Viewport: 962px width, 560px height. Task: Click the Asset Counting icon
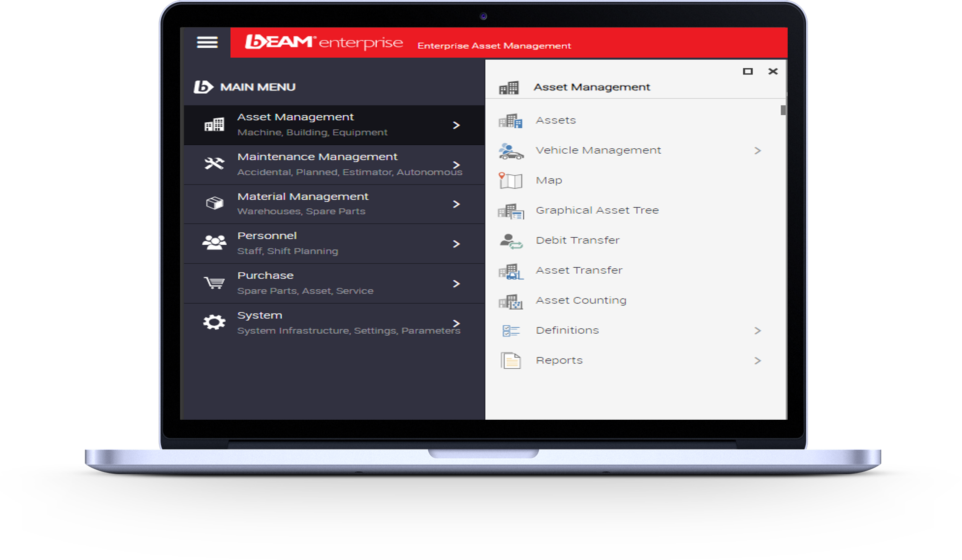coord(510,302)
